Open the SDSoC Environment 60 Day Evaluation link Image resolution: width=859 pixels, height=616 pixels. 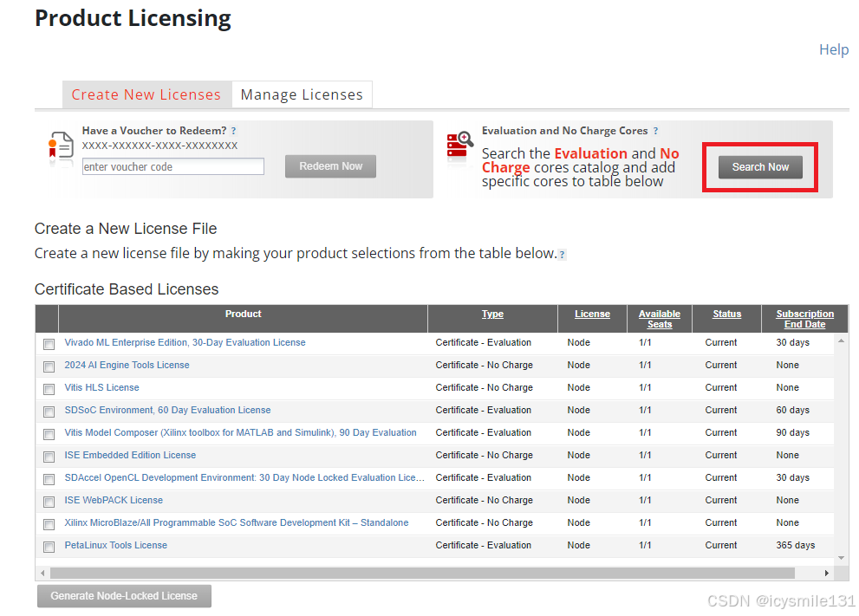pos(167,410)
